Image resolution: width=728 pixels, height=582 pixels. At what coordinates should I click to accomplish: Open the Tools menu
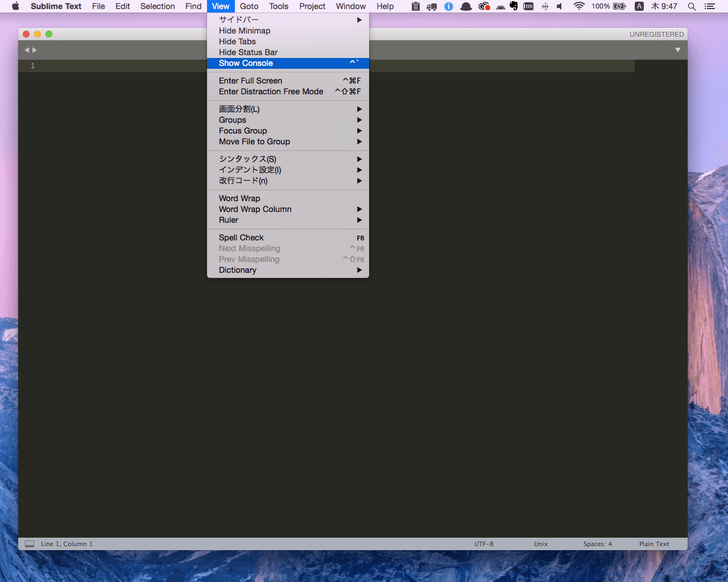(279, 6)
